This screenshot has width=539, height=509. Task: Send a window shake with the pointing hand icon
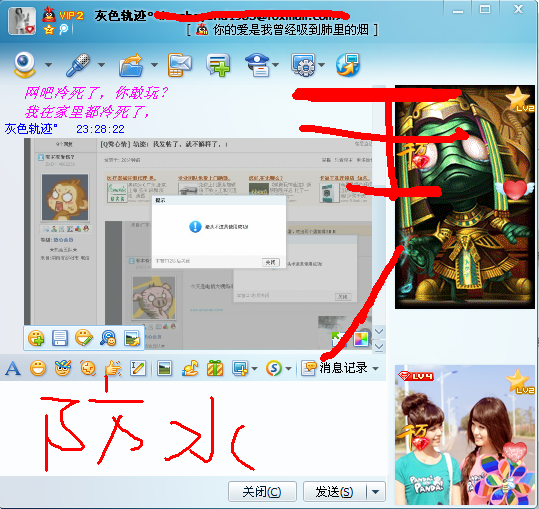pyautogui.click(x=113, y=368)
